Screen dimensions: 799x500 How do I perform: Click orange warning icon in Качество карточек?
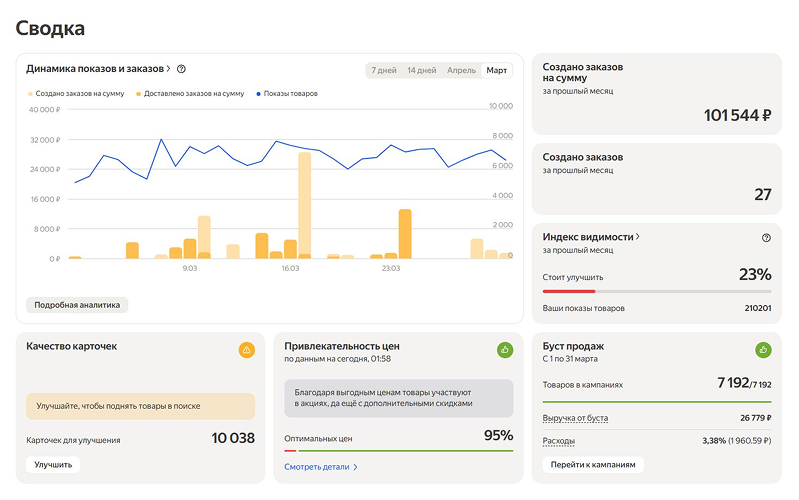point(247,350)
